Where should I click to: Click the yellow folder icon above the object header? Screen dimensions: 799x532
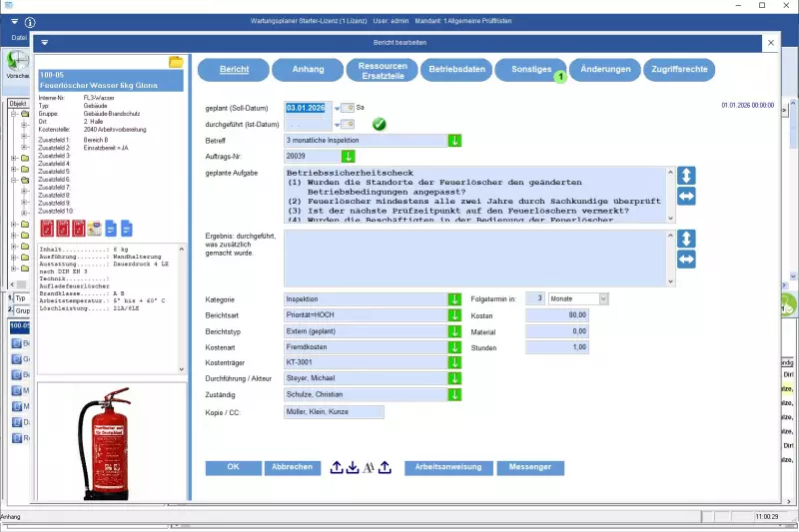[176, 62]
